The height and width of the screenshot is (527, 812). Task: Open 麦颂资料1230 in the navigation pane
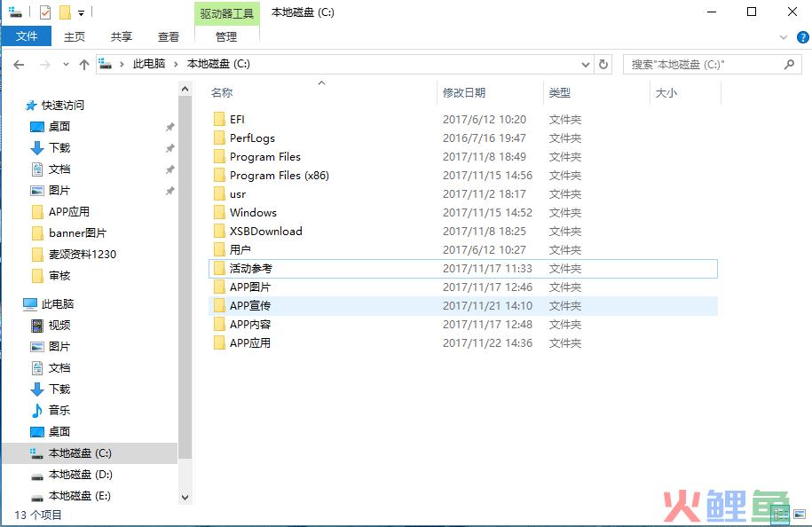click(x=83, y=254)
